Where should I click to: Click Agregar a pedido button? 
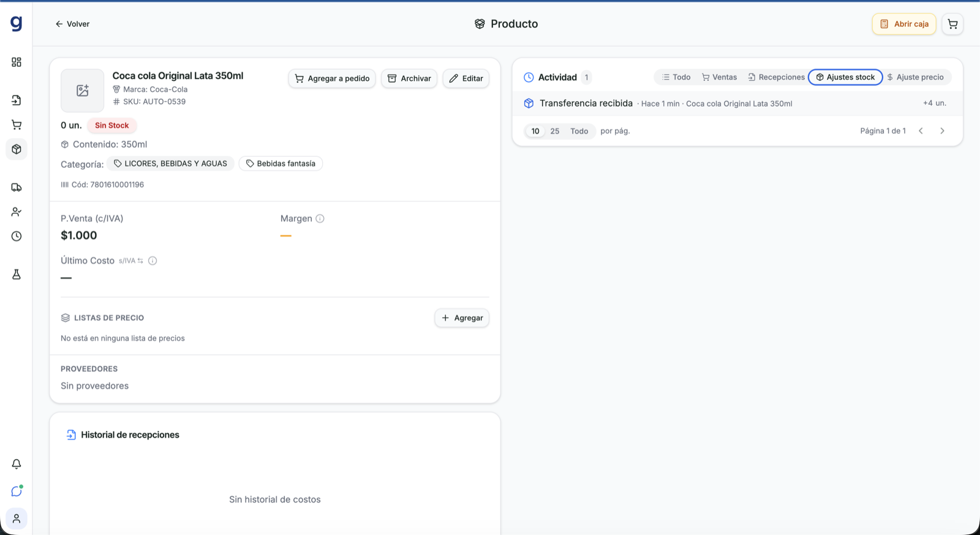332,78
